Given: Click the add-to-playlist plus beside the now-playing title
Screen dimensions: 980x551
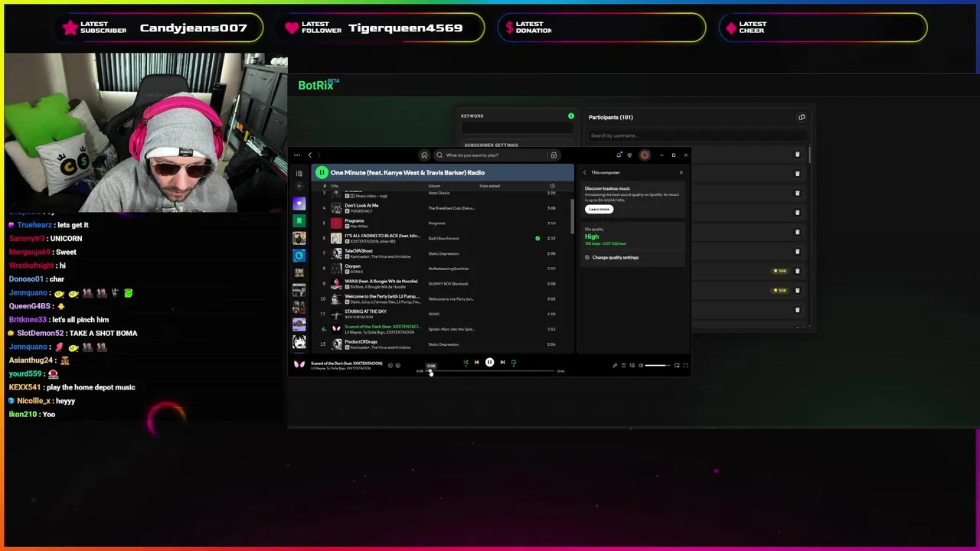Looking at the screenshot, I should 398,366.
